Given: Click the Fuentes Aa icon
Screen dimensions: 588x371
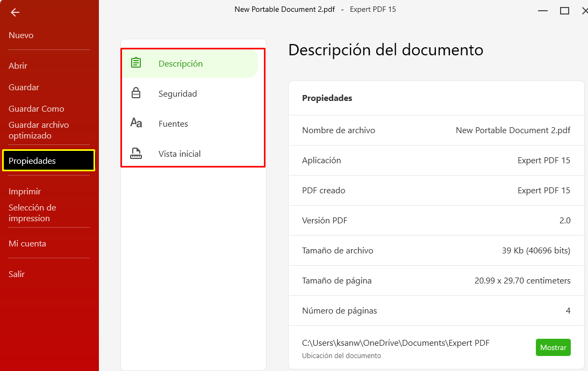Looking at the screenshot, I should click(x=136, y=123).
